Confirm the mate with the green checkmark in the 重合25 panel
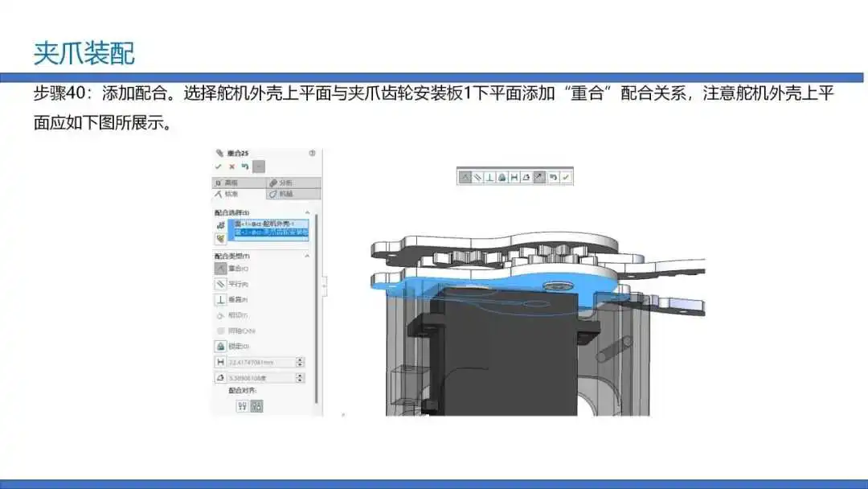 pyautogui.click(x=218, y=166)
